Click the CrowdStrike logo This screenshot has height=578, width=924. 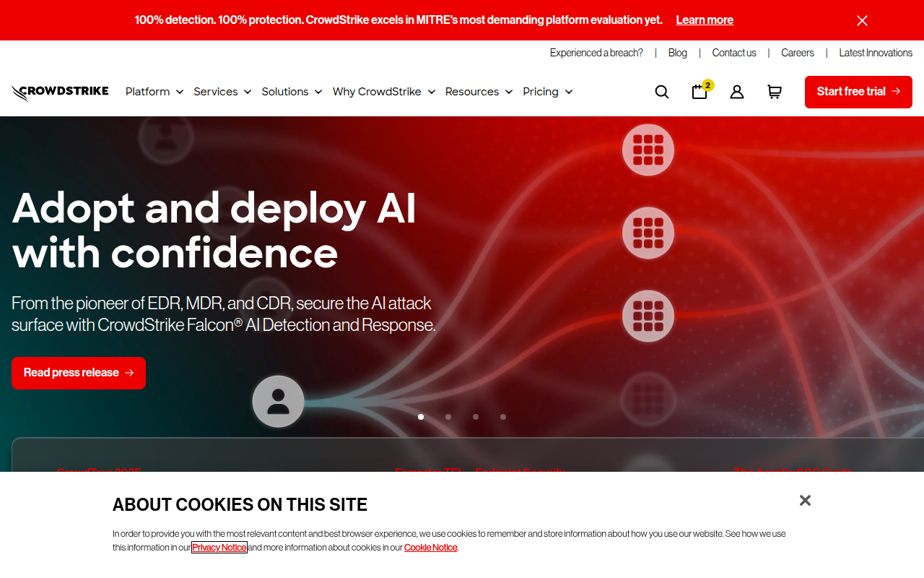click(x=60, y=92)
